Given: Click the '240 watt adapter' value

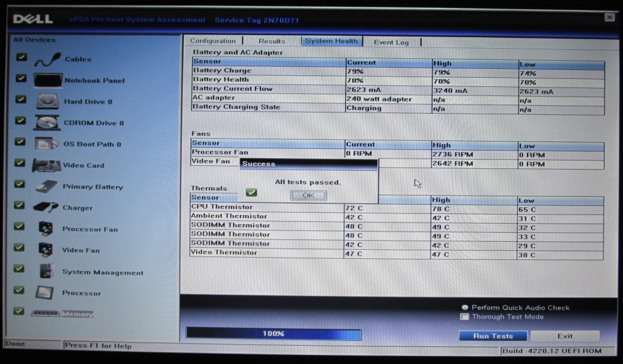Looking at the screenshot, I should click(x=379, y=99).
